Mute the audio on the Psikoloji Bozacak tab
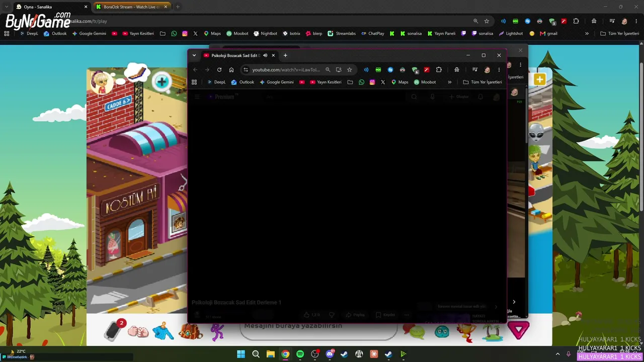The width and height of the screenshot is (644, 362). (x=265, y=55)
